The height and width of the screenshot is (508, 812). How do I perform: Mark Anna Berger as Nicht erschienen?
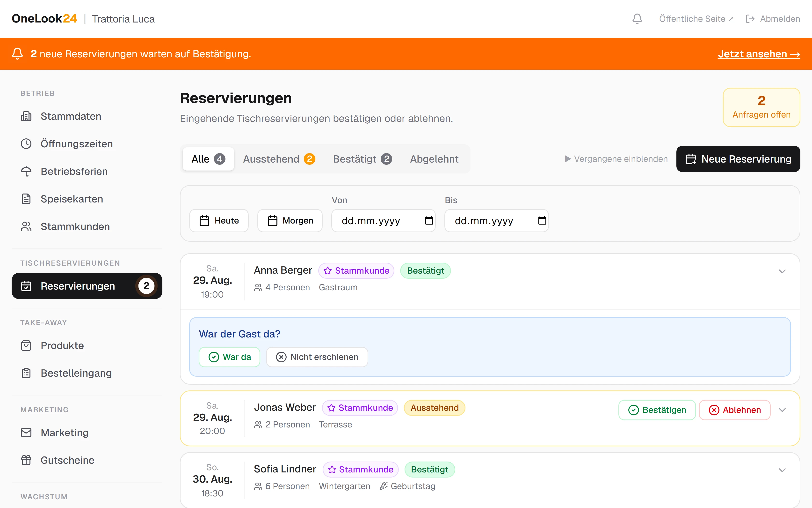pyautogui.click(x=317, y=357)
